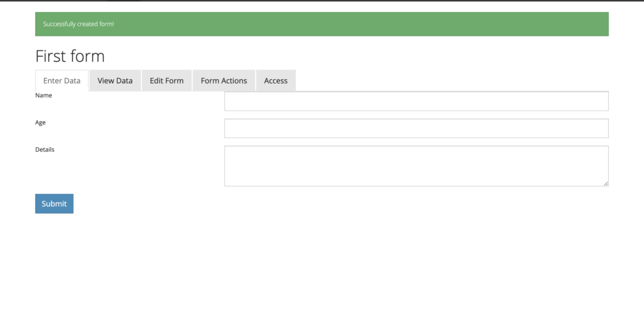Open the View Data tab
The width and height of the screenshot is (644, 326).
pyautogui.click(x=115, y=81)
